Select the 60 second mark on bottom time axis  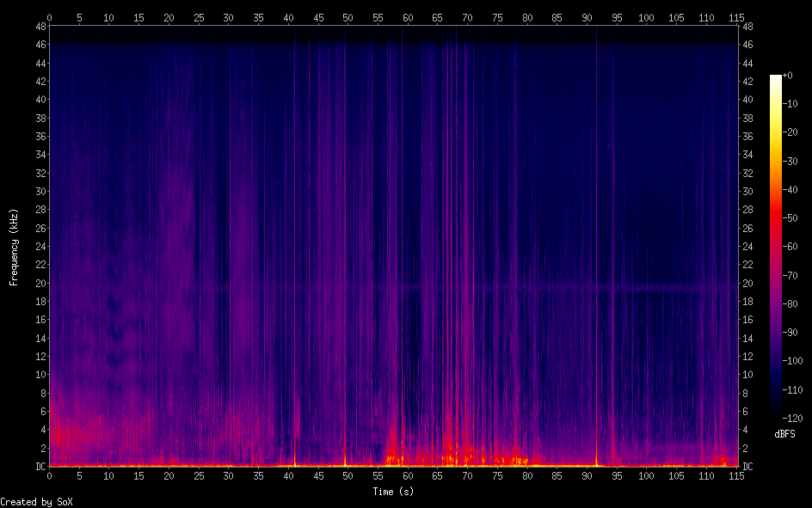(408, 475)
